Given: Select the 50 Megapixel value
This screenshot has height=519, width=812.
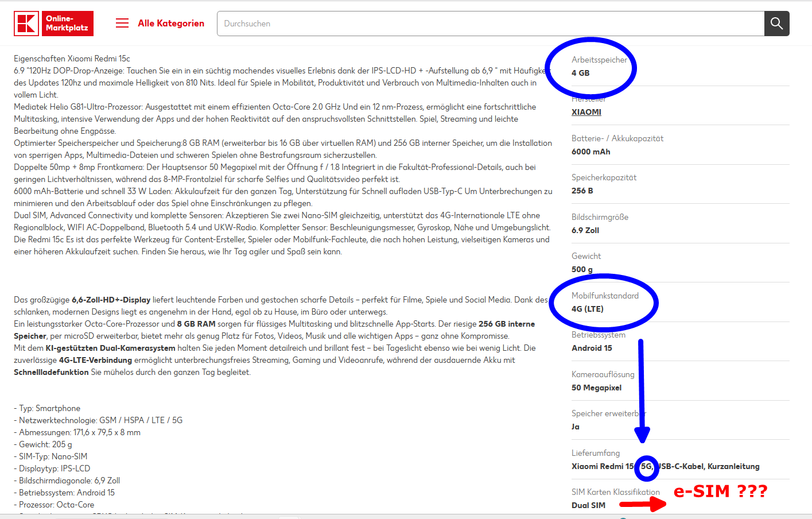Looking at the screenshot, I should pyautogui.click(x=597, y=388).
